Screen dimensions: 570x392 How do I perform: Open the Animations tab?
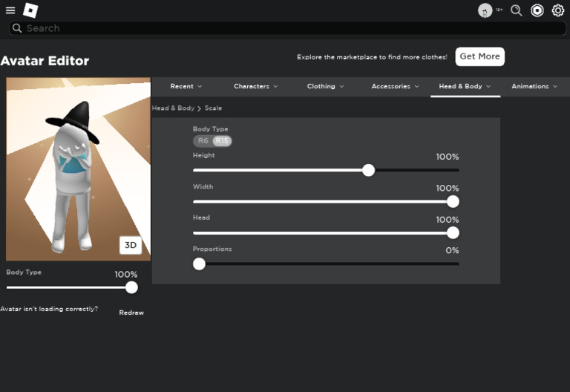[534, 86]
